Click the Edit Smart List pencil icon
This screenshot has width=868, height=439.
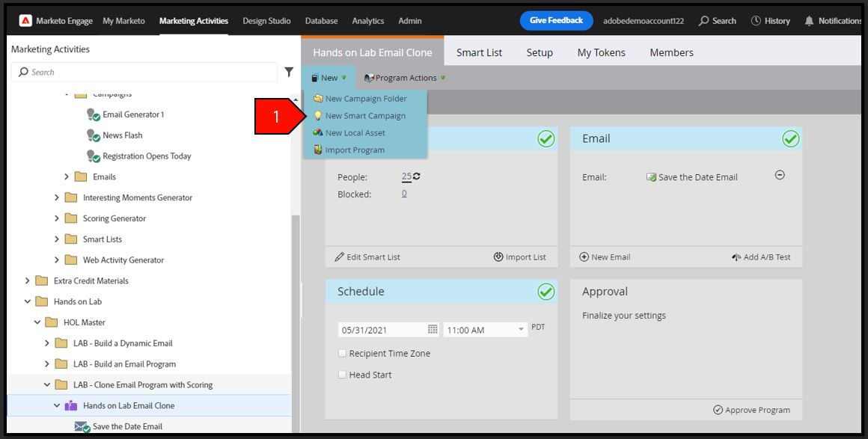tap(339, 257)
